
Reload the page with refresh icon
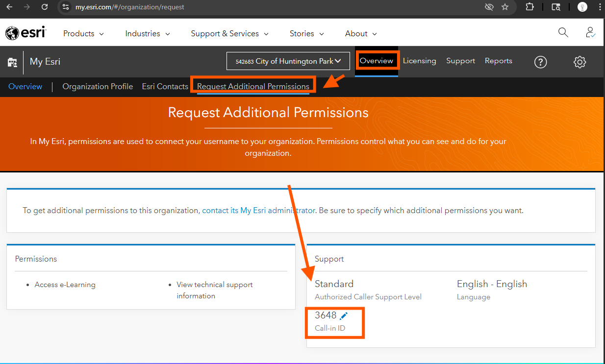tap(45, 7)
